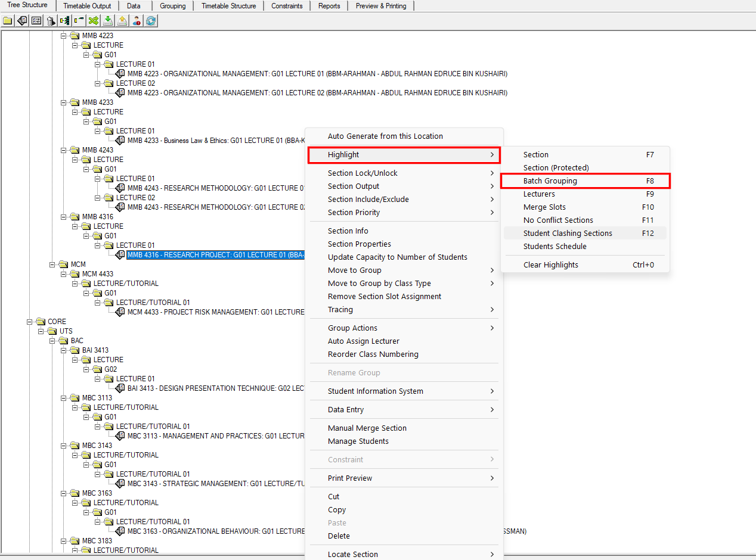Click section icon of ORGANIZATIONAL MANAGEMENT G01 LECTURE 02
The height and width of the screenshot is (560, 756).
120,93
